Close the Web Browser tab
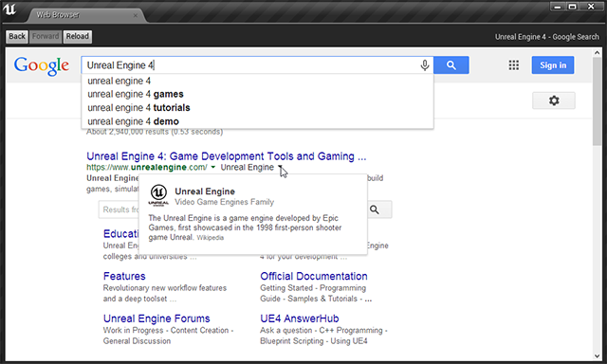Screen dimensions: 607x364 tap(135, 15)
